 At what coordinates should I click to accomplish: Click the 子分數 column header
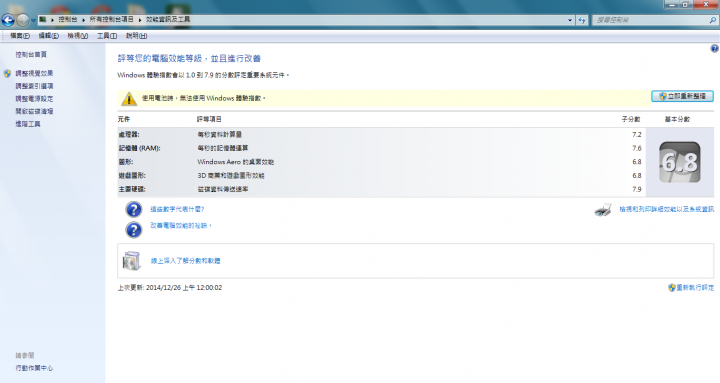(631, 119)
